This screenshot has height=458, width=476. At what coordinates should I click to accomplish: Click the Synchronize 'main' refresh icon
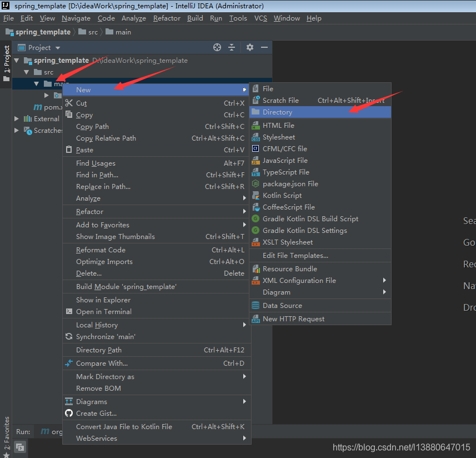click(69, 336)
